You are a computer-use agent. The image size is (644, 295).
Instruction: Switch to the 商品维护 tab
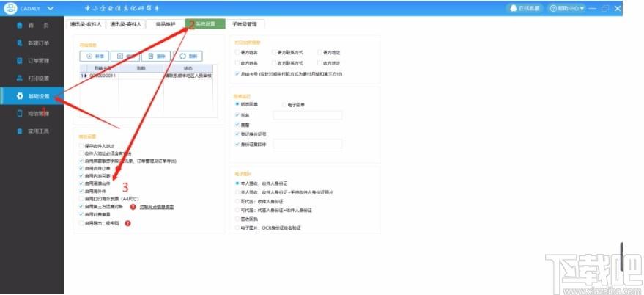tap(165, 24)
